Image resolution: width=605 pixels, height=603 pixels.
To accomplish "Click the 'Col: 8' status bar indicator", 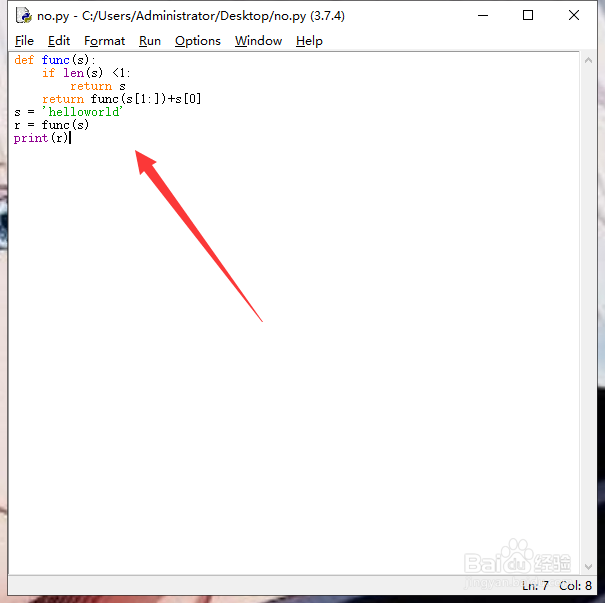I will (x=575, y=586).
